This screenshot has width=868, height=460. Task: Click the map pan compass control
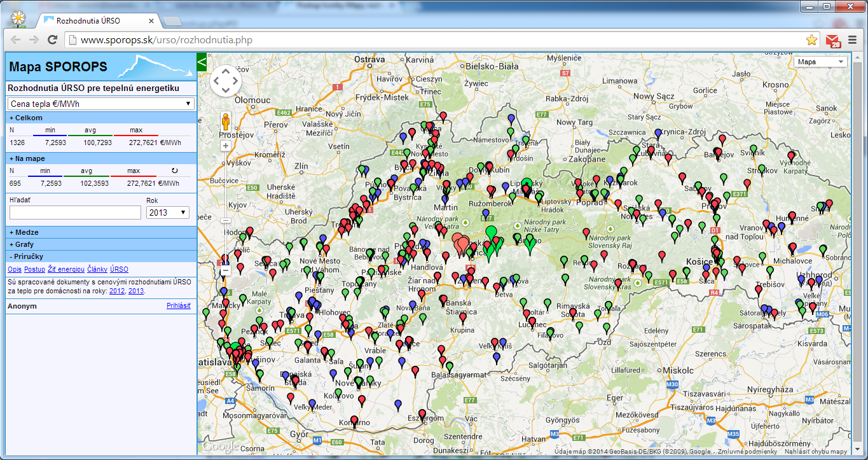[x=226, y=81]
